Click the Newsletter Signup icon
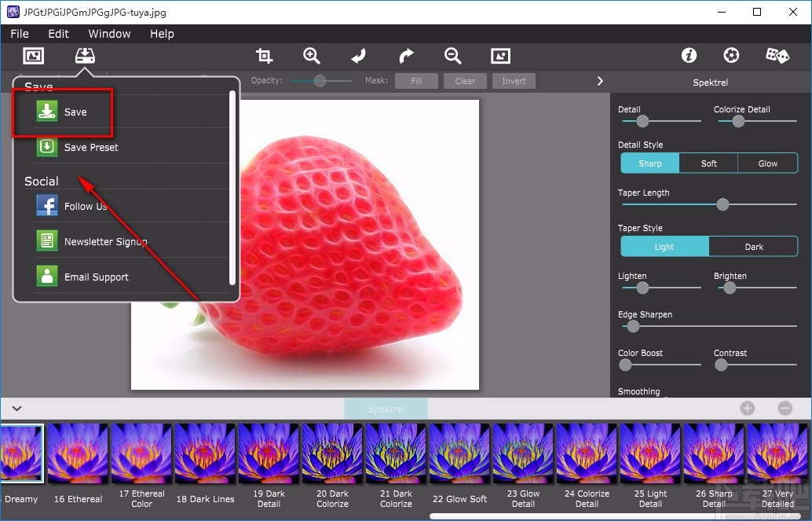812x521 pixels. click(x=47, y=240)
